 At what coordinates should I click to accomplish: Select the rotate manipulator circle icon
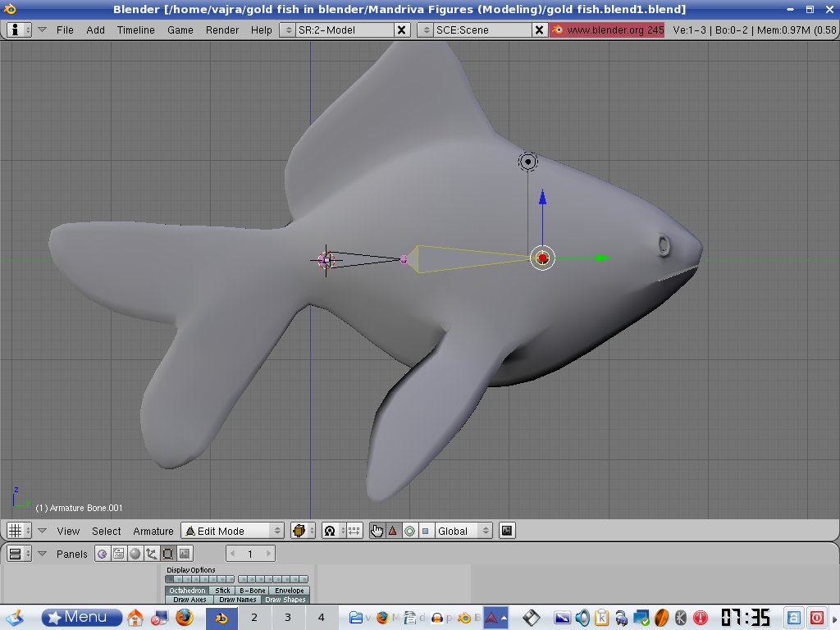tap(409, 531)
